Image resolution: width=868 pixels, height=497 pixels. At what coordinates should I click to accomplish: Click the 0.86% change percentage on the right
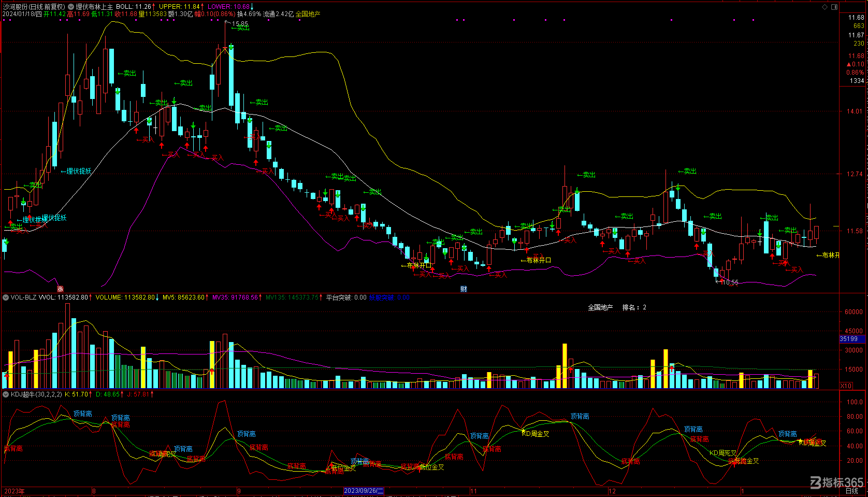[855, 73]
